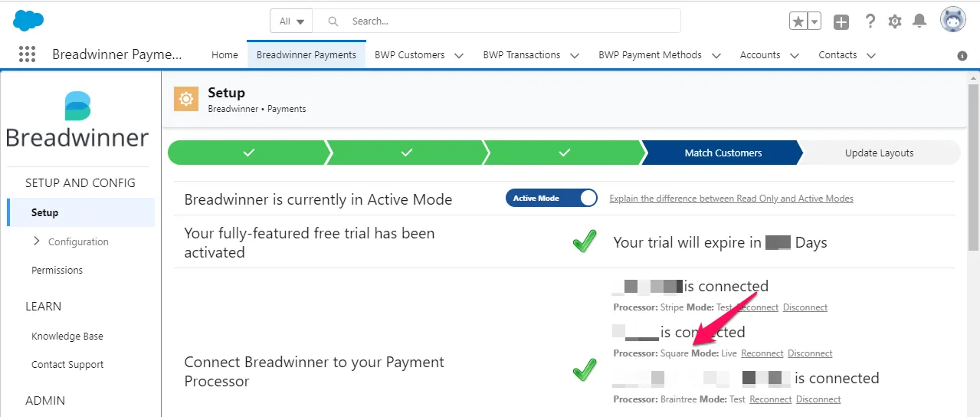
Task: Click Reconnect for the Braintree processor
Action: coord(771,399)
